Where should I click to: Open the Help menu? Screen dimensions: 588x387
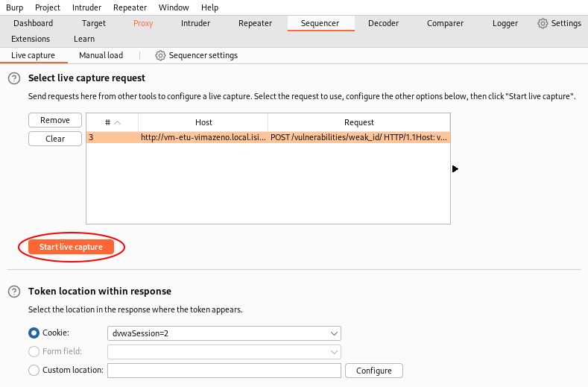pos(209,7)
